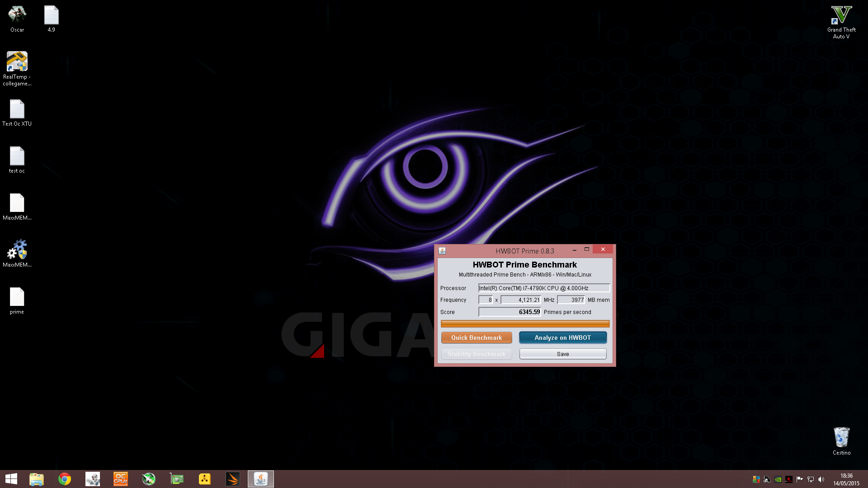Open the red dragon tray icon

click(x=789, y=479)
